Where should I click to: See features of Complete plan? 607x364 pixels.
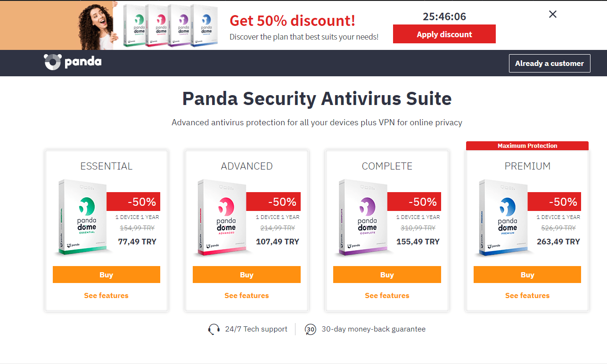(x=387, y=296)
